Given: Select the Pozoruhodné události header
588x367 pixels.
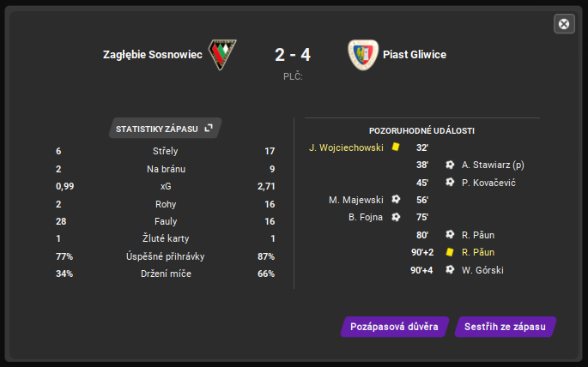Looking at the screenshot, I should (x=421, y=131).
